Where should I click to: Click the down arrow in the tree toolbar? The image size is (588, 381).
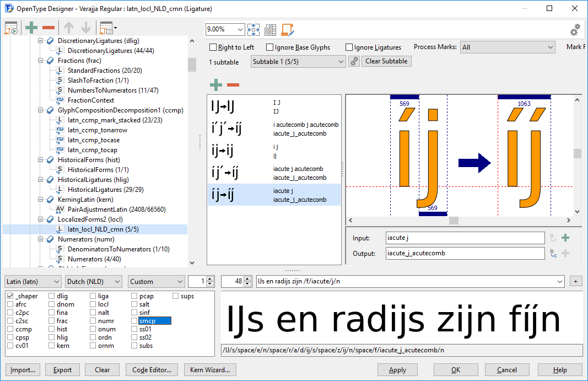[x=86, y=28]
